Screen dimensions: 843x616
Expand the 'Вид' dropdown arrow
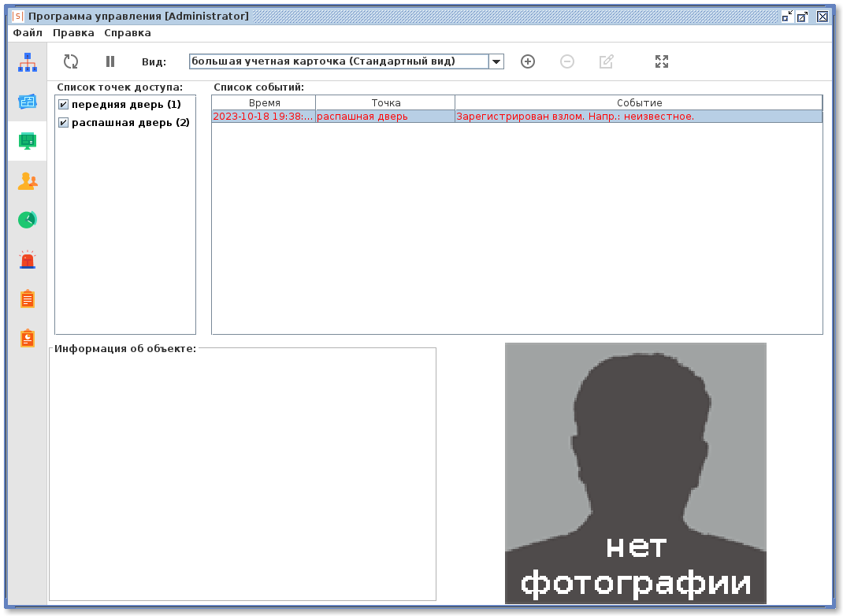[x=496, y=61]
